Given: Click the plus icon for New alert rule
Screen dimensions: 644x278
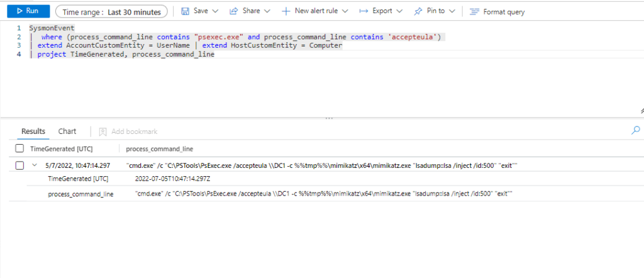Looking at the screenshot, I should coord(286,11).
